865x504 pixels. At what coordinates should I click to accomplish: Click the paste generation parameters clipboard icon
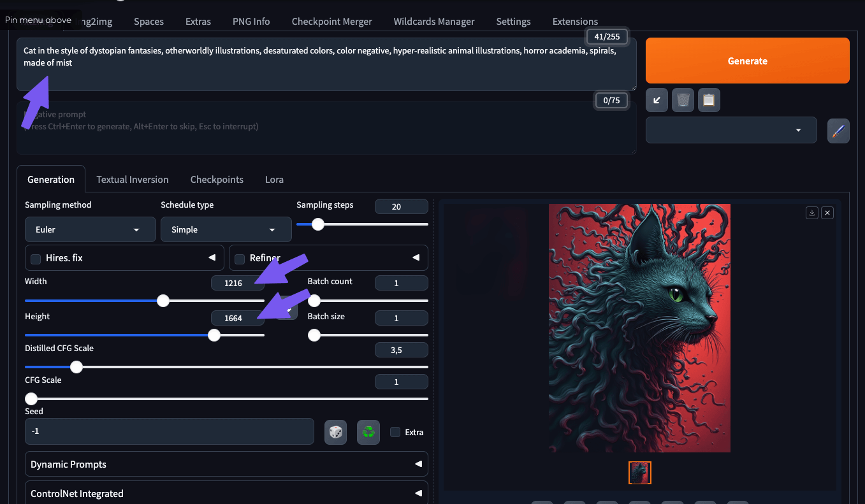[709, 100]
